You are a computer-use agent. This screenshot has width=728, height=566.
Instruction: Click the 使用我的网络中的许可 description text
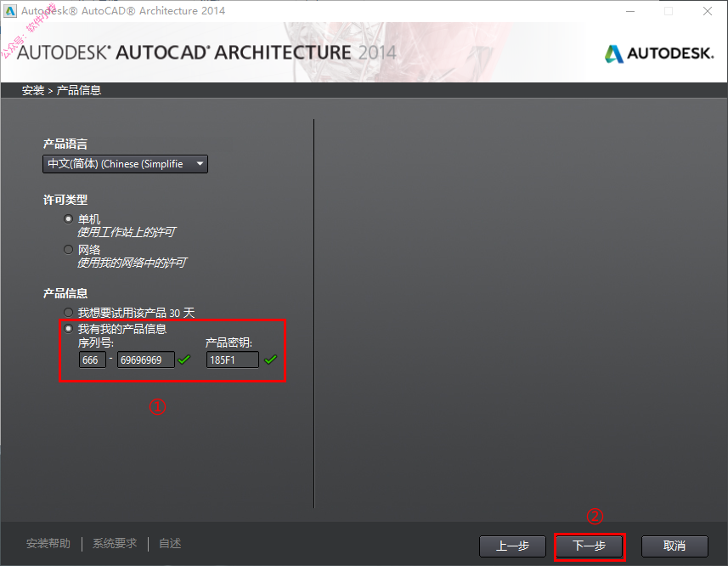pos(132,263)
